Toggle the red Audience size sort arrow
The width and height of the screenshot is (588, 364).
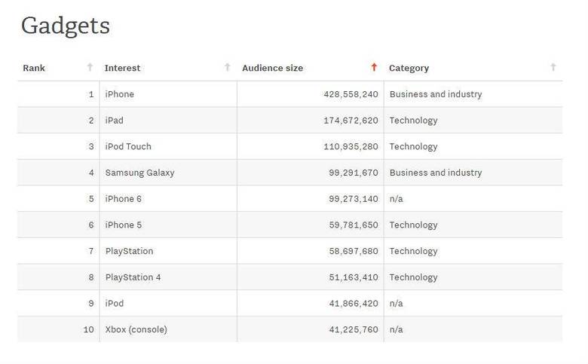374,68
